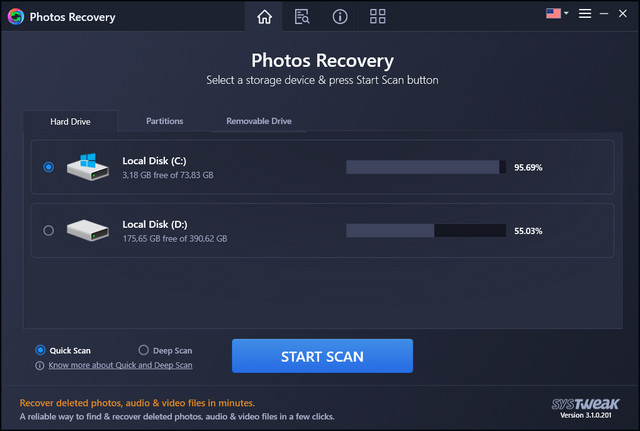Viewport: 640px width, 431px height.
Task: Choose the Quick Scan radio option
Action: 40,350
